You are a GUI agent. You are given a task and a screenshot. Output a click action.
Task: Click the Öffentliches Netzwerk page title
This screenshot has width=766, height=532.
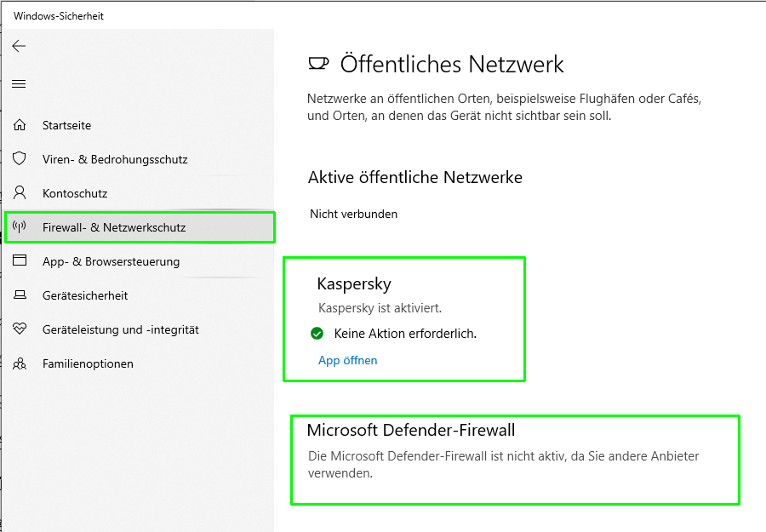pyautogui.click(x=452, y=64)
